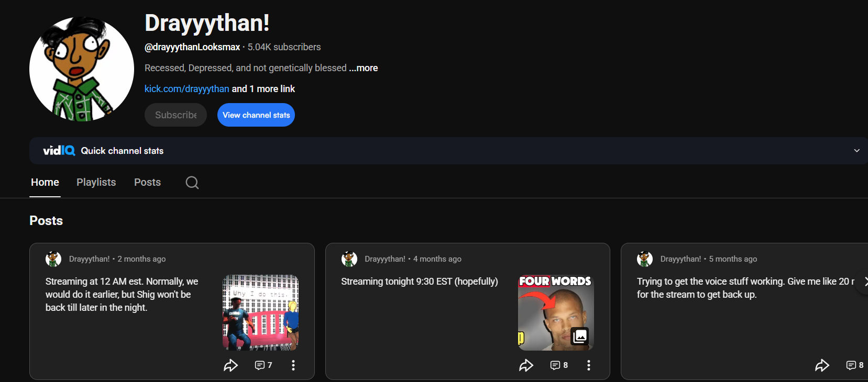Click the vidIQ logo
The image size is (868, 382).
[x=59, y=151]
